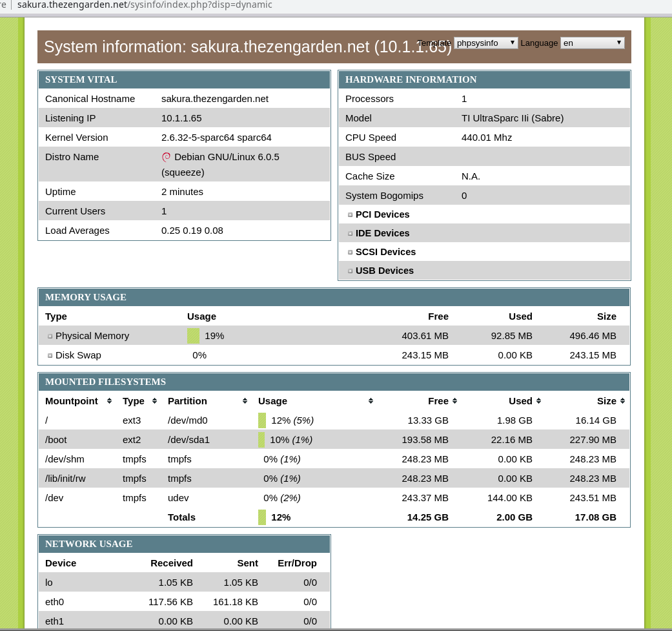Click Physical Memory size 496.46 MB

pos(593,336)
